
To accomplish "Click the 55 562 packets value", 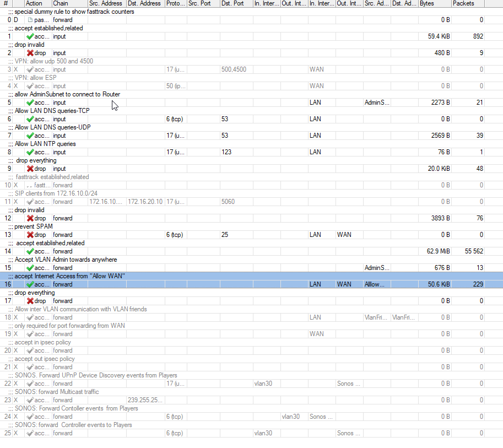I will point(474,251).
